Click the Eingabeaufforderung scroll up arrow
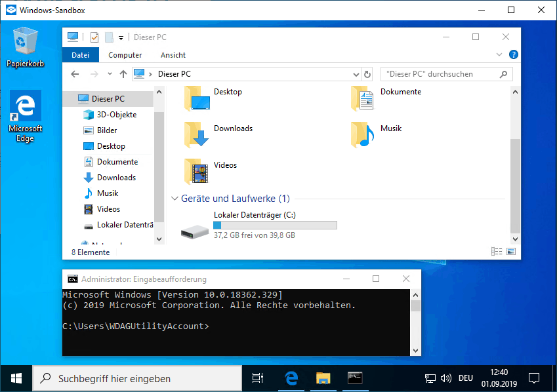Image resolution: width=557 pixels, height=392 pixels. pyautogui.click(x=415, y=295)
